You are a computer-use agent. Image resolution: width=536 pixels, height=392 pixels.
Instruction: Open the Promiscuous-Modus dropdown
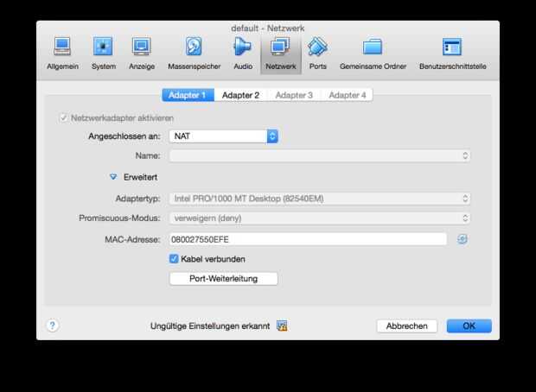[x=320, y=218]
